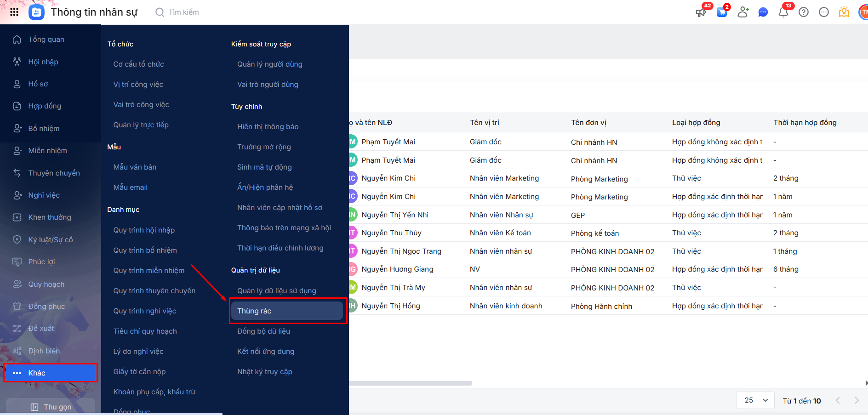This screenshot has width=868, height=415.
Task: Collapse sidebar with Thu gọn button
Action: (x=51, y=407)
